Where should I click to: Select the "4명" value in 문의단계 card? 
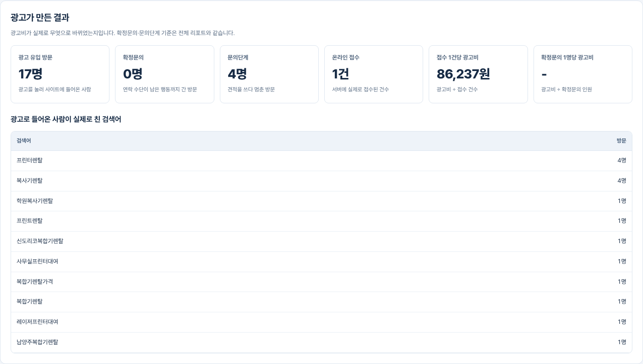(x=237, y=74)
